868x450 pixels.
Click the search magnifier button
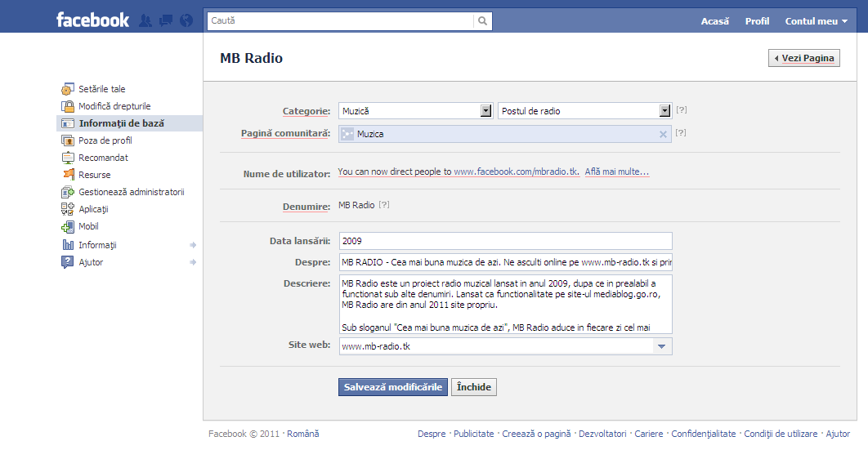483,21
